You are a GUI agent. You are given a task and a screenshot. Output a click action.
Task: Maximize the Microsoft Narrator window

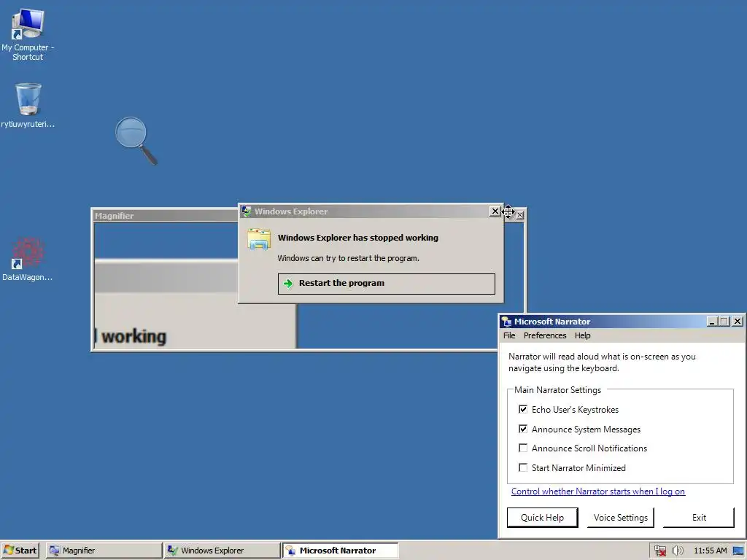pos(724,322)
